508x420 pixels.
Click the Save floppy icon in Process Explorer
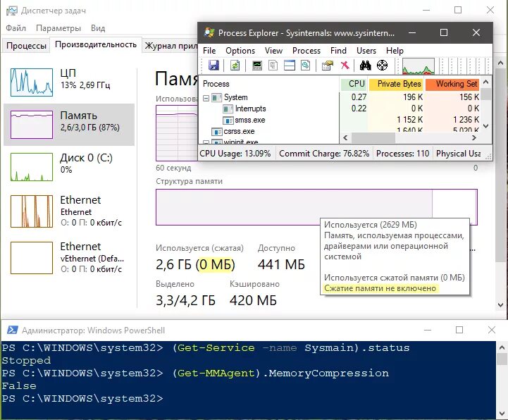(x=213, y=66)
